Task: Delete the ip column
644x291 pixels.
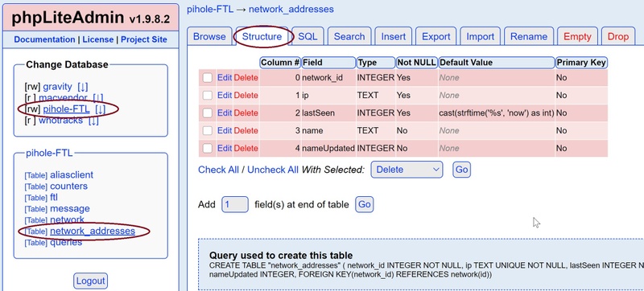Action: pyautogui.click(x=246, y=95)
